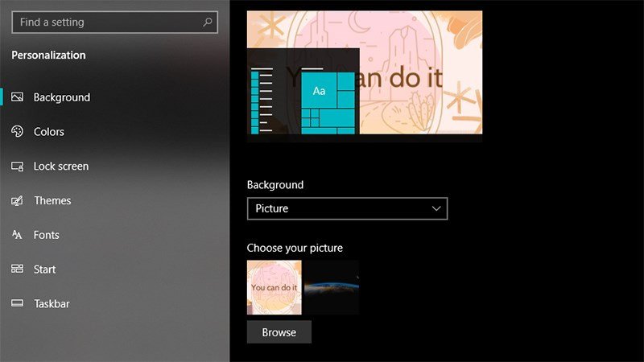
Task: Open the Colors settings page label
Action: [x=49, y=132]
